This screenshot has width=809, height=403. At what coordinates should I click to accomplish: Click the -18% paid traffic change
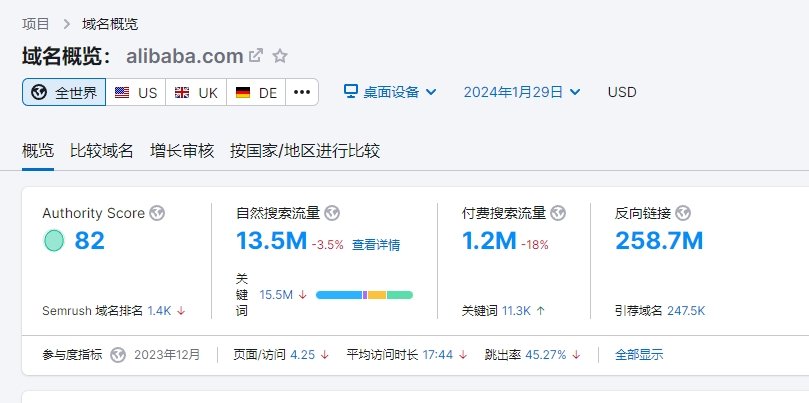pos(535,245)
